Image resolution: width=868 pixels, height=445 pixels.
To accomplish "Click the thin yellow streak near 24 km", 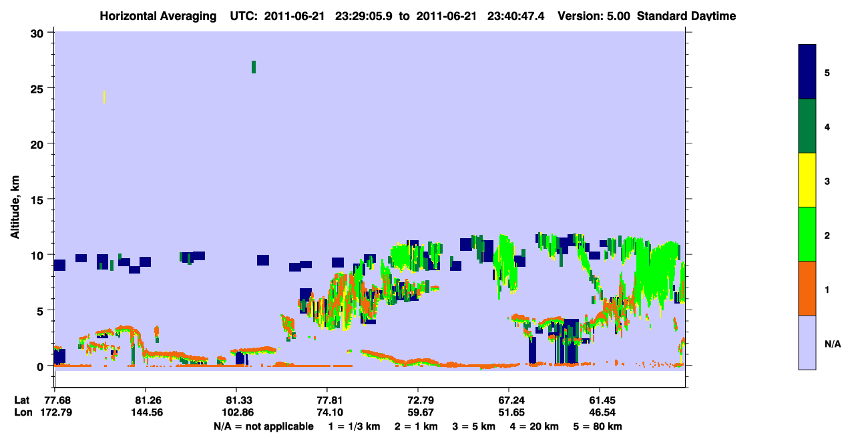I will point(104,97).
